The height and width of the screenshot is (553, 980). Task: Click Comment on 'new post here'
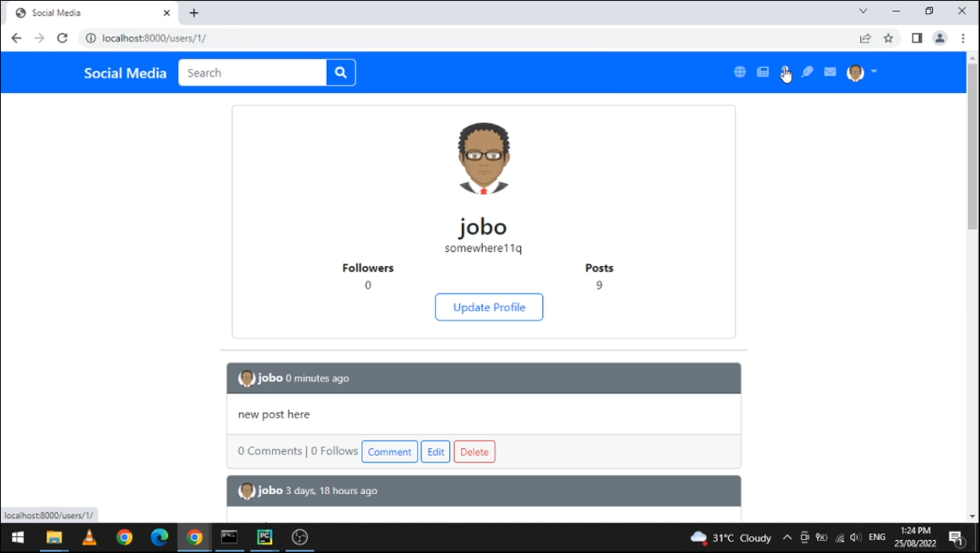coord(390,452)
